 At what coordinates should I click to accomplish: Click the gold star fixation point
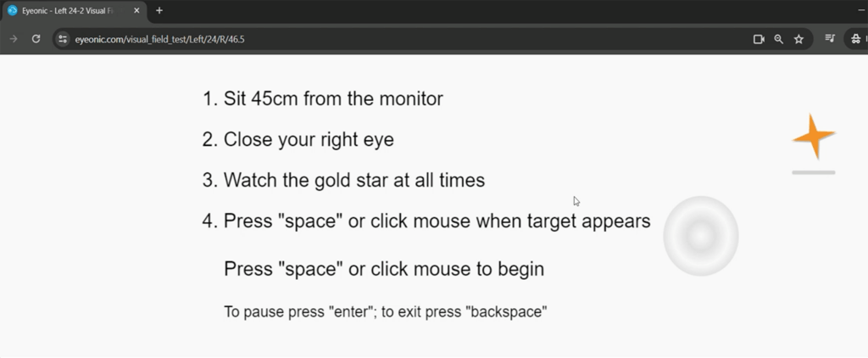click(x=813, y=136)
